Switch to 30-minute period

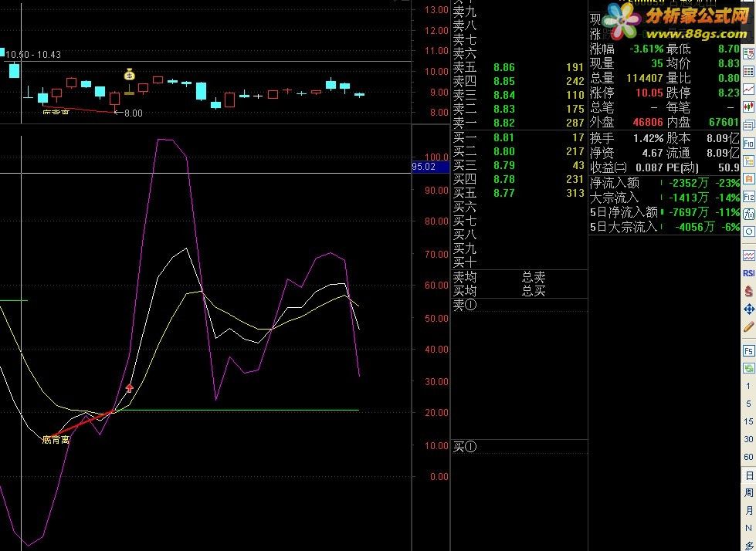pos(748,439)
